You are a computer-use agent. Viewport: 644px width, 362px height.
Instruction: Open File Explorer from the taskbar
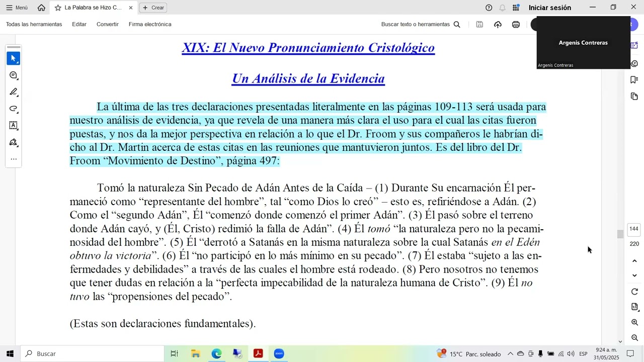click(195, 354)
